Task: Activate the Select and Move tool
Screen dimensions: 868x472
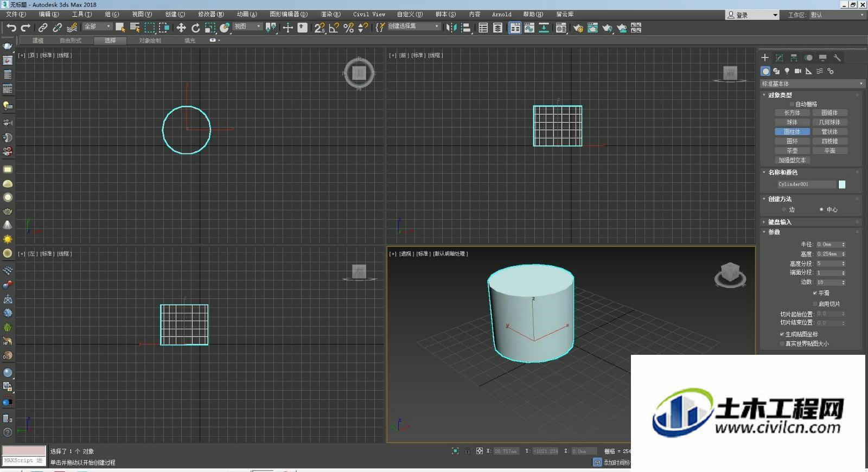Action: coord(181,28)
